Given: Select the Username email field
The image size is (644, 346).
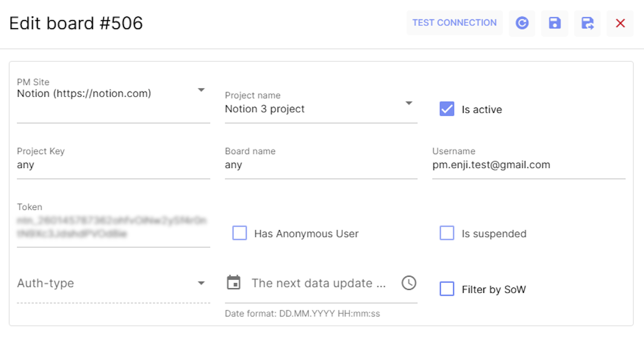Looking at the screenshot, I should pyautogui.click(x=529, y=165).
